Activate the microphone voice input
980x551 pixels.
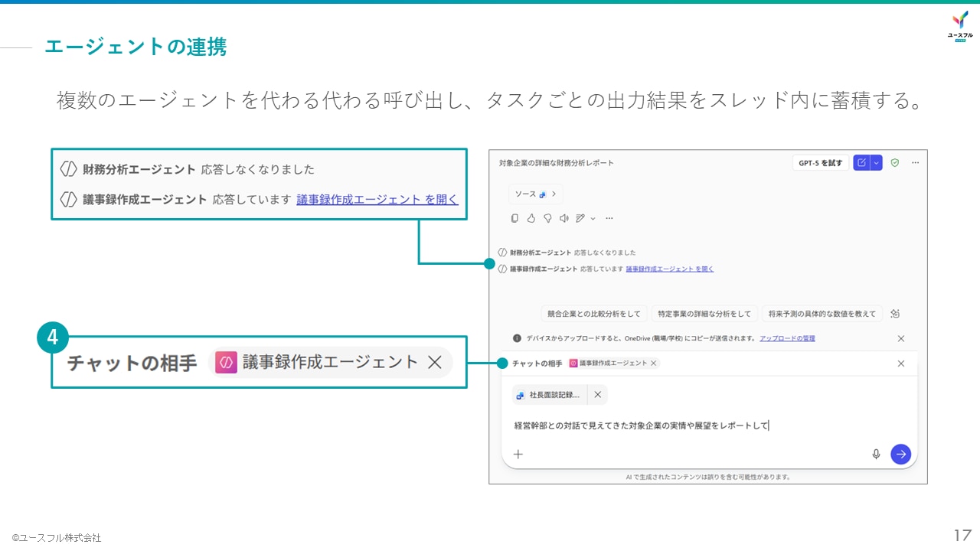click(875, 454)
